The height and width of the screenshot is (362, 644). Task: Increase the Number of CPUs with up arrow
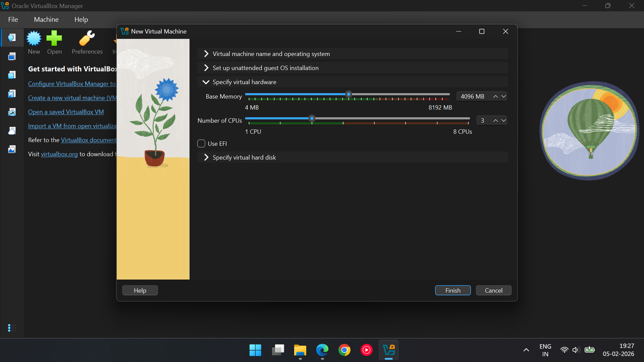495,120
